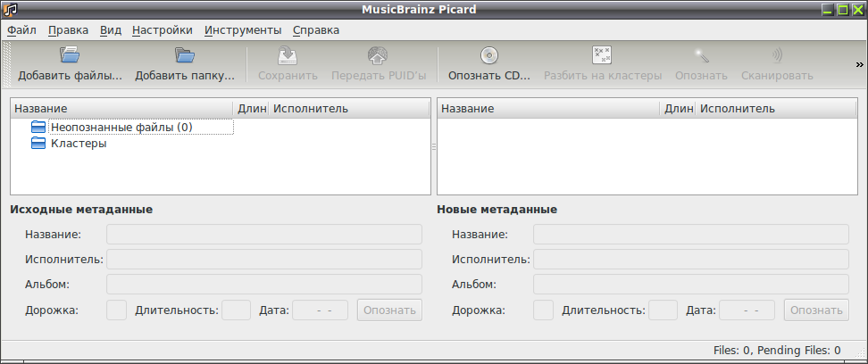Viewport: 868px width, 364px height.
Task: Click the Опознать CD disc icon
Action: (x=489, y=54)
